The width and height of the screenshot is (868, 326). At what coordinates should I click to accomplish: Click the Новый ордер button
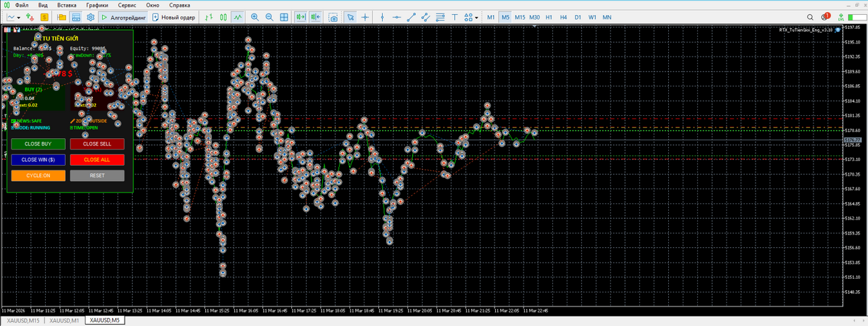pos(174,17)
